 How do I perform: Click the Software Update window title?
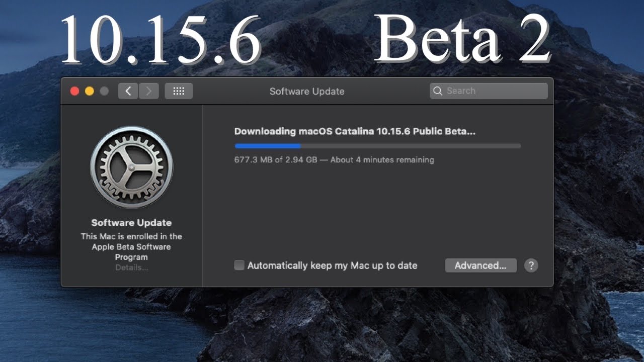(x=307, y=91)
